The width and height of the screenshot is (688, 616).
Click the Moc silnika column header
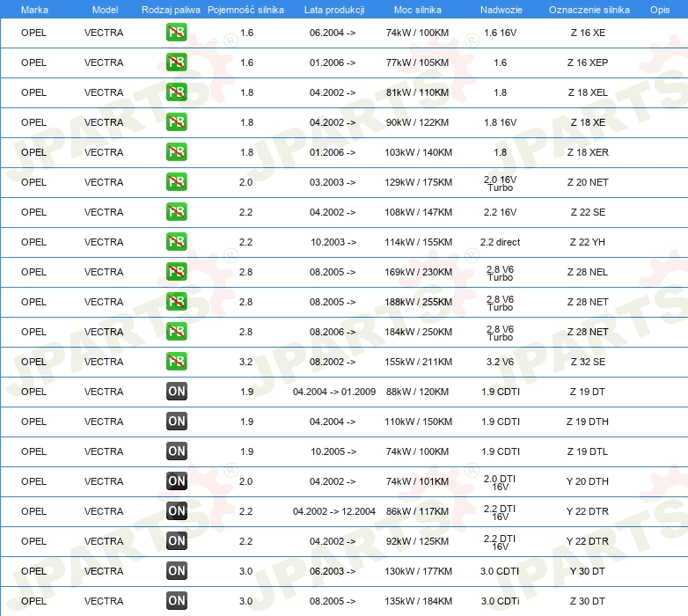(x=418, y=10)
